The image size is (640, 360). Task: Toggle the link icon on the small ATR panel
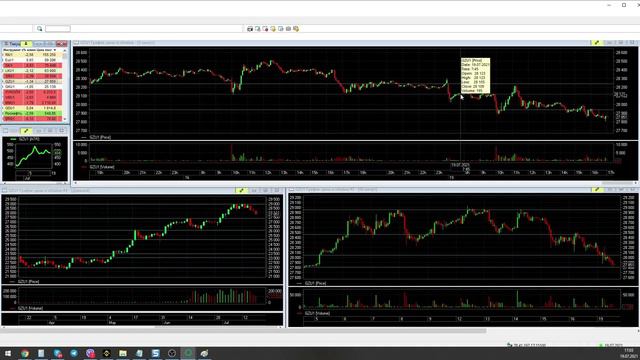26,131
